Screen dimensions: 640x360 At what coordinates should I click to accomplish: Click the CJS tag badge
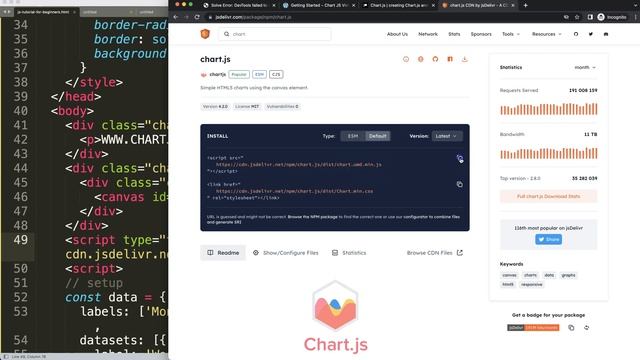click(276, 75)
